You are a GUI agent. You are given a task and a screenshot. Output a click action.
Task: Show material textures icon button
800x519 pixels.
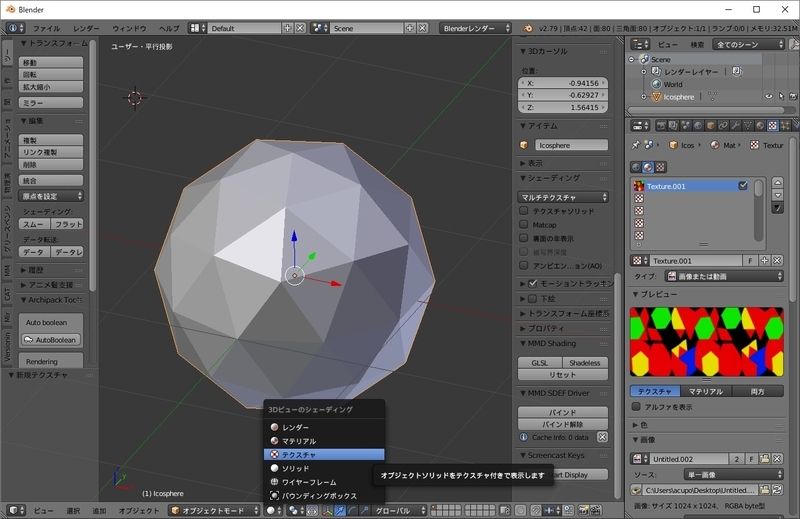coord(648,167)
